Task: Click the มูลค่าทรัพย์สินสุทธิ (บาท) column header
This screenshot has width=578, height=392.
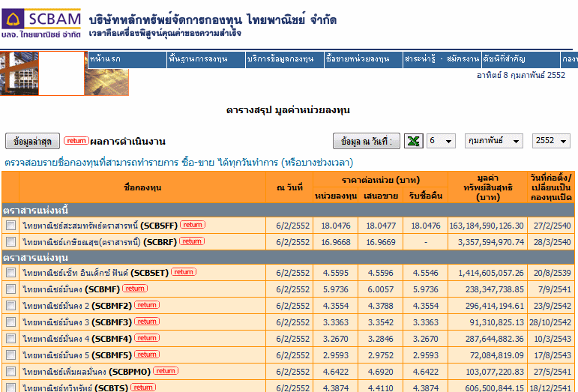Action: pyautogui.click(x=488, y=187)
